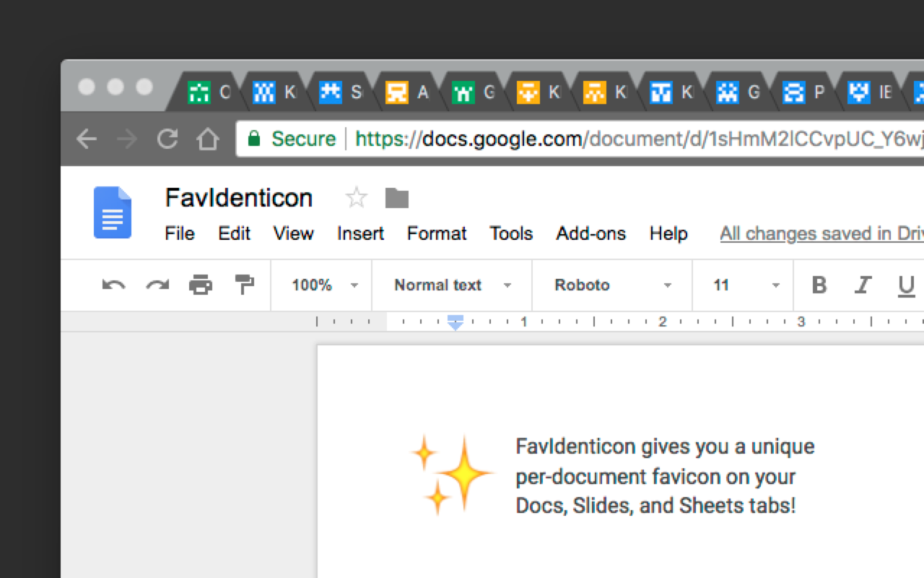Open the View menu
Image resolution: width=924 pixels, height=578 pixels.
[x=293, y=233]
